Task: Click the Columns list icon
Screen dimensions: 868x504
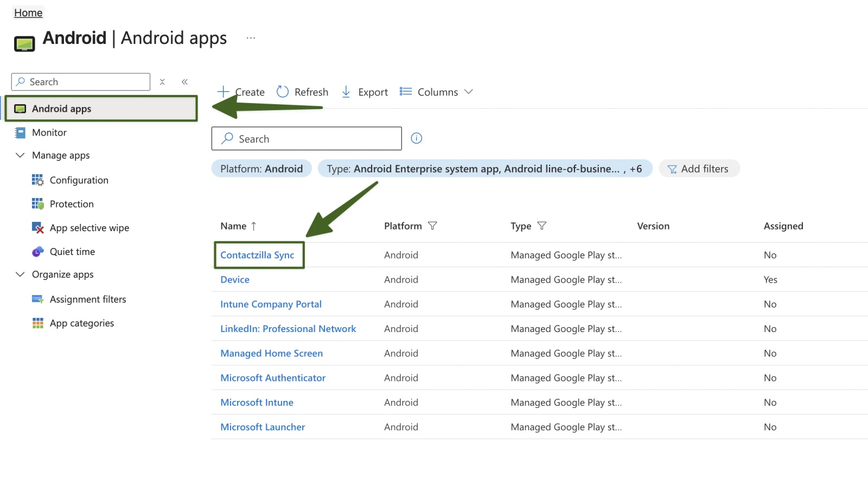Action: [406, 92]
